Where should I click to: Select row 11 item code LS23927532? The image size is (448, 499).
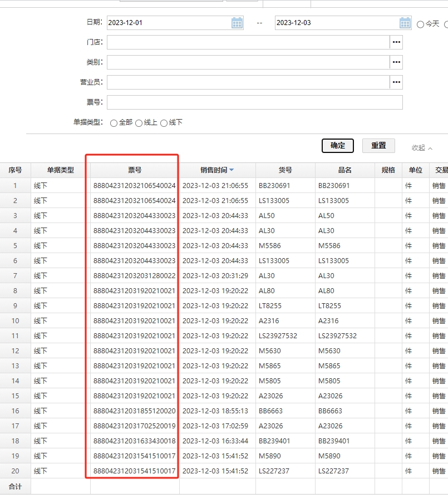(278, 336)
